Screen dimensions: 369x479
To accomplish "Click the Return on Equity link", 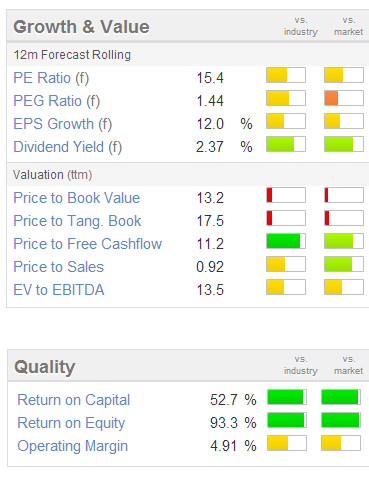I will 71,423.
